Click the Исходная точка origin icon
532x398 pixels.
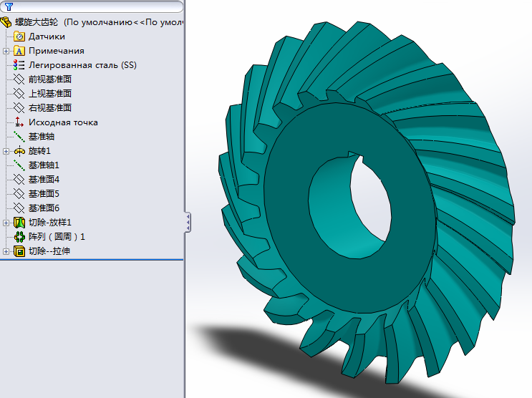pos(19,122)
